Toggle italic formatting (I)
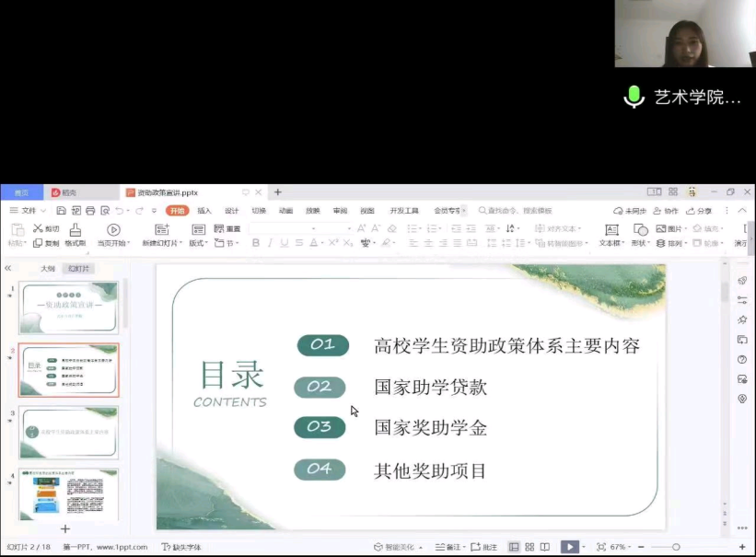Image resolution: width=756 pixels, height=557 pixels. [270, 243]
